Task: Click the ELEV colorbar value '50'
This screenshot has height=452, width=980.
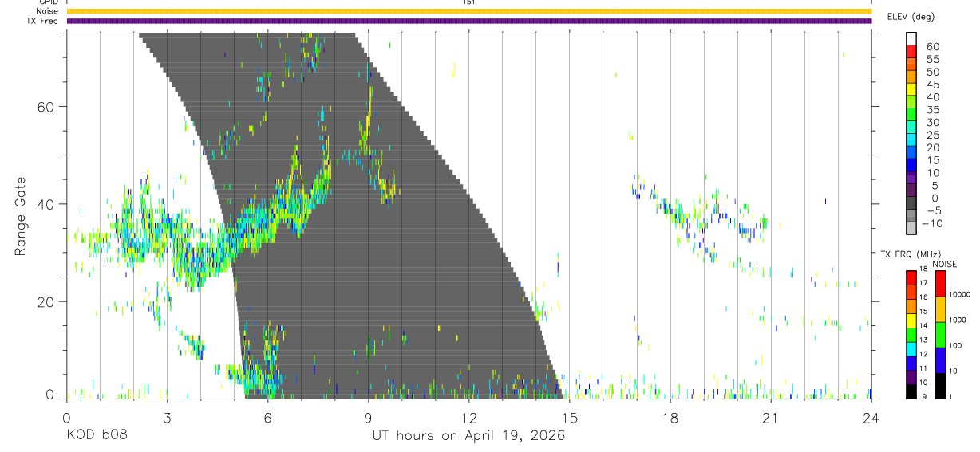Action: 932,73
